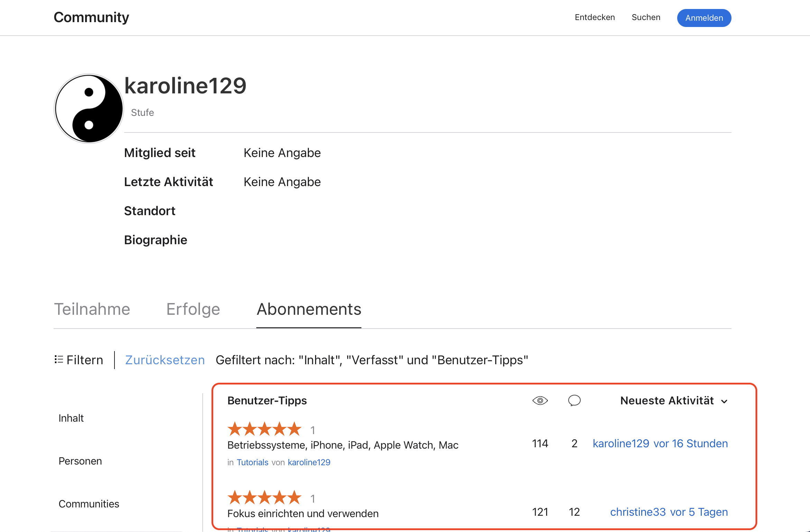Select the Inhalt filter category
The height and width of the screenshot is (532, 810).
coord(71,418)
